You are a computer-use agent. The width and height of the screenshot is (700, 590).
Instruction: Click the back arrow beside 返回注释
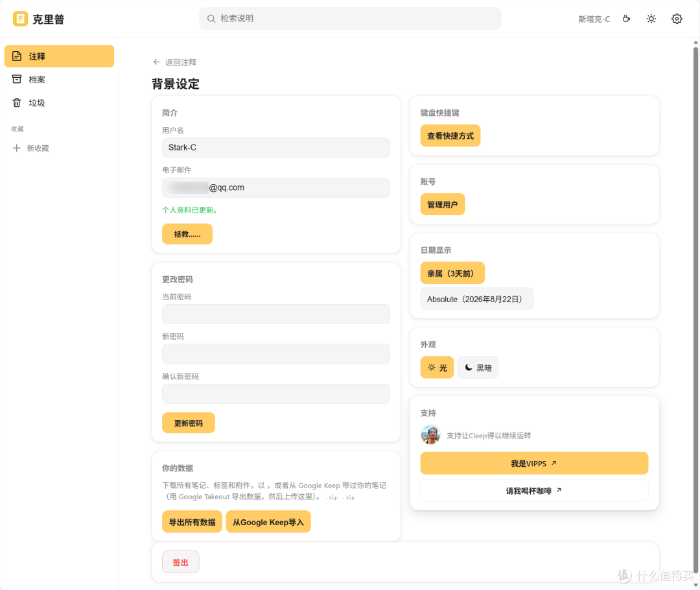click(x=157, y=62)
